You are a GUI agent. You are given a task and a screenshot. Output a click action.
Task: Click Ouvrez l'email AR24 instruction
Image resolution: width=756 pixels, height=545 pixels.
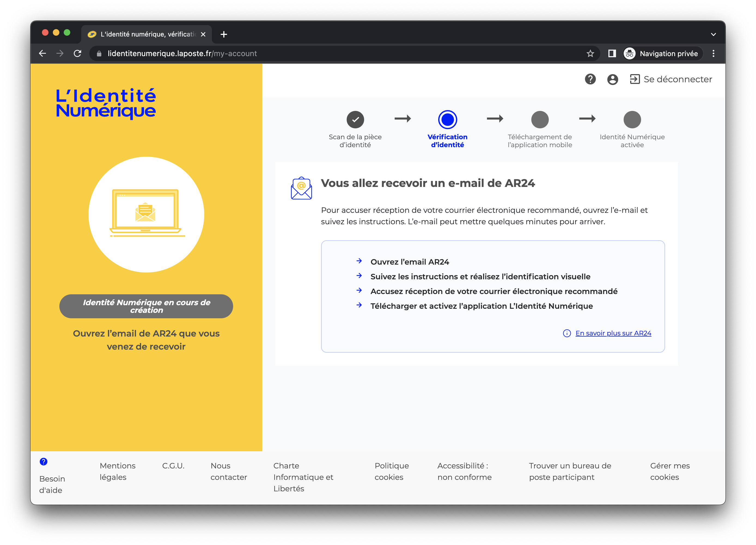click(410, 262)
